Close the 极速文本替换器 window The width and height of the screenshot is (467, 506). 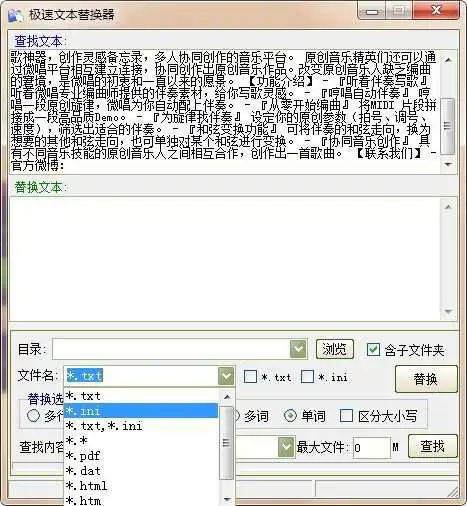click(436, 11)
